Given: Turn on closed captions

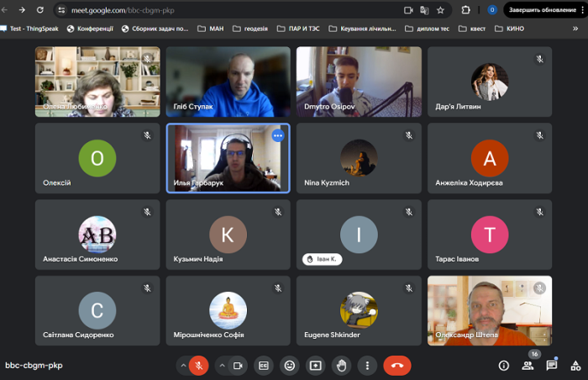Looking at the screenshot, I should pos(264,366).
